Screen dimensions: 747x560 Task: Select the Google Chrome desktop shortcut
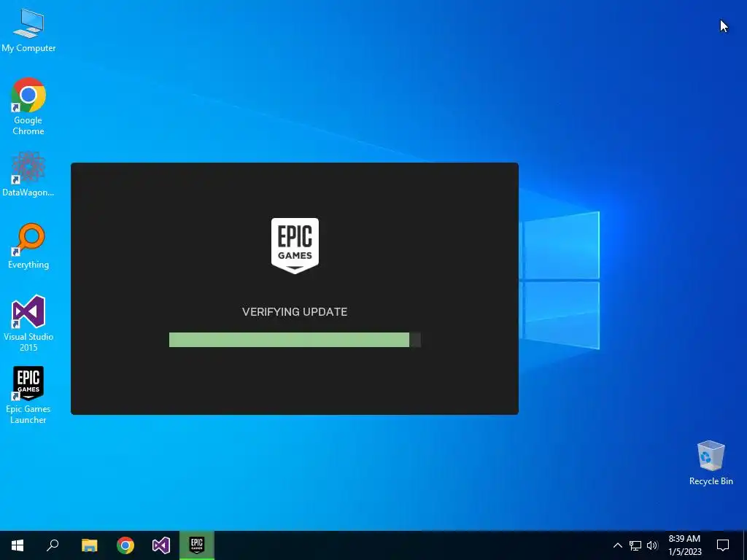pos(28,106)
